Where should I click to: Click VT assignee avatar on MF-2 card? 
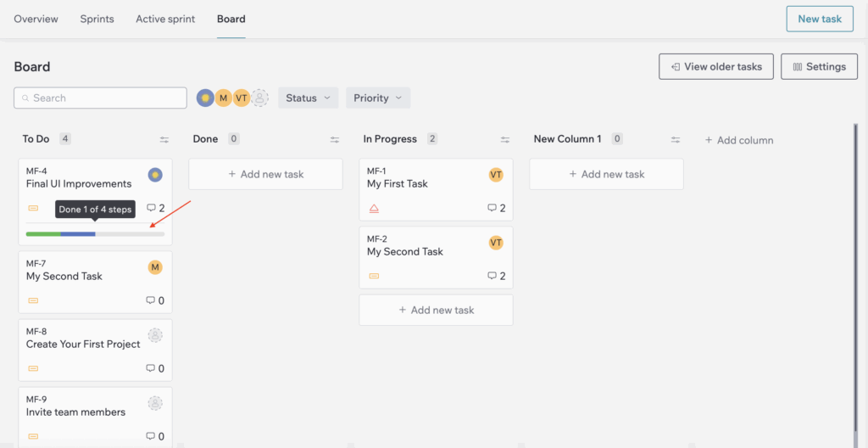[x=496, y=243]
